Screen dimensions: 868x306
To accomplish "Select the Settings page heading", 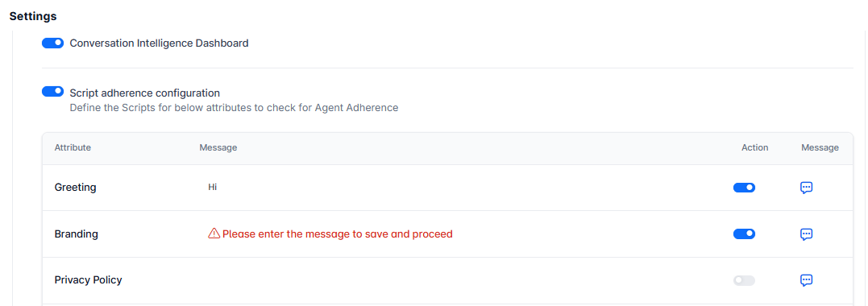I will point(33,17).
